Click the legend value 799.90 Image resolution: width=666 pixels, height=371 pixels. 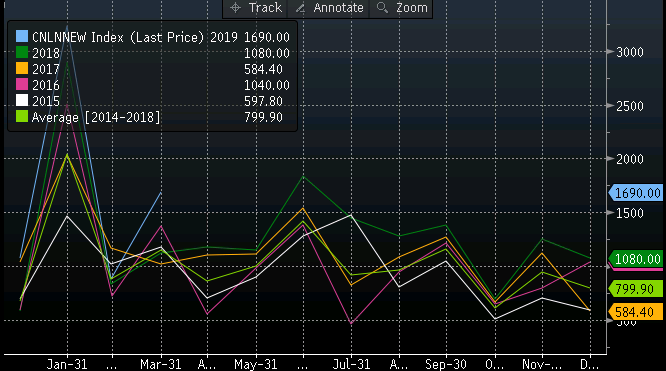[x=263, y=117]
